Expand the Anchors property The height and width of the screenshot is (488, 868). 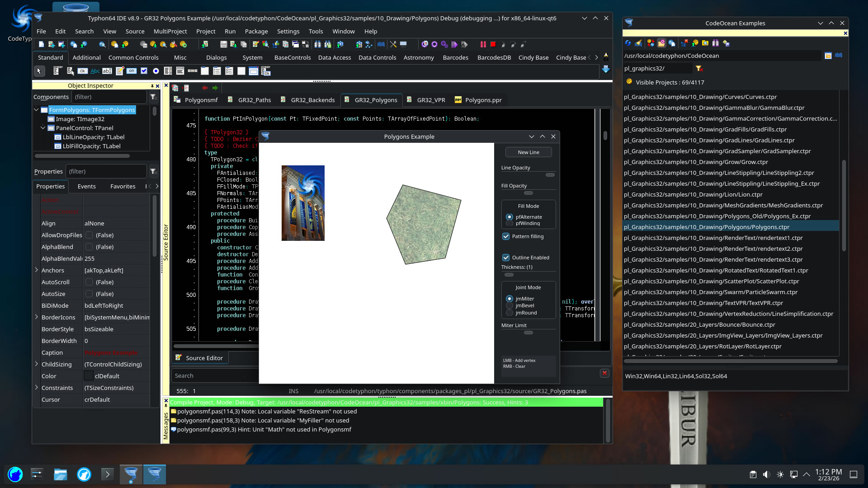[37, 270]
